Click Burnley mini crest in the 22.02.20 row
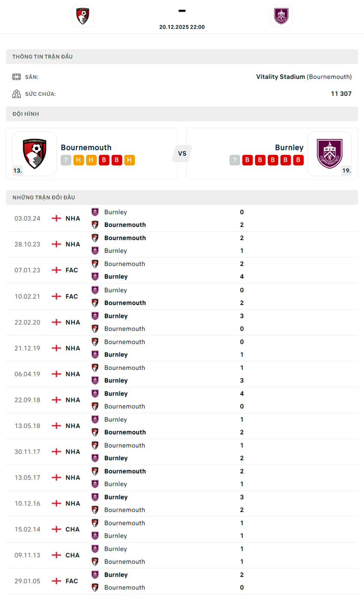The image size is (364, 596). point(95,316)
